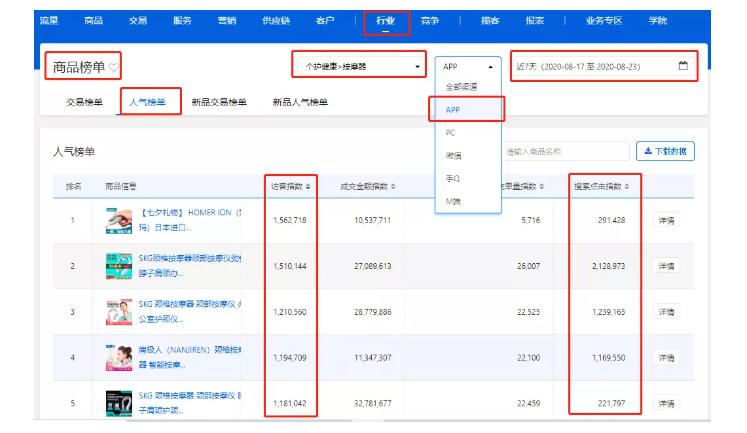Image resolution: width=747 pixels, height=433 pixels.
Task: Go to 供应链 in top navigation
Action: pos(276,20)
